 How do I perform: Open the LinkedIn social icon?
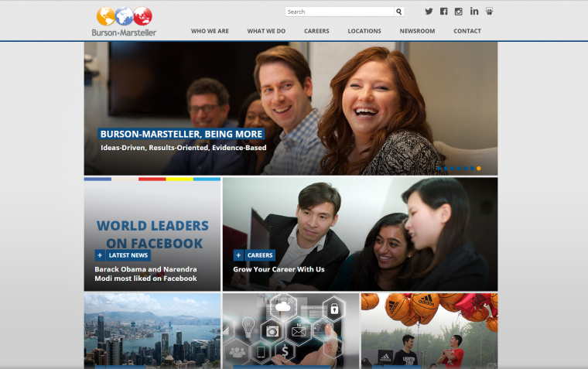474,12
